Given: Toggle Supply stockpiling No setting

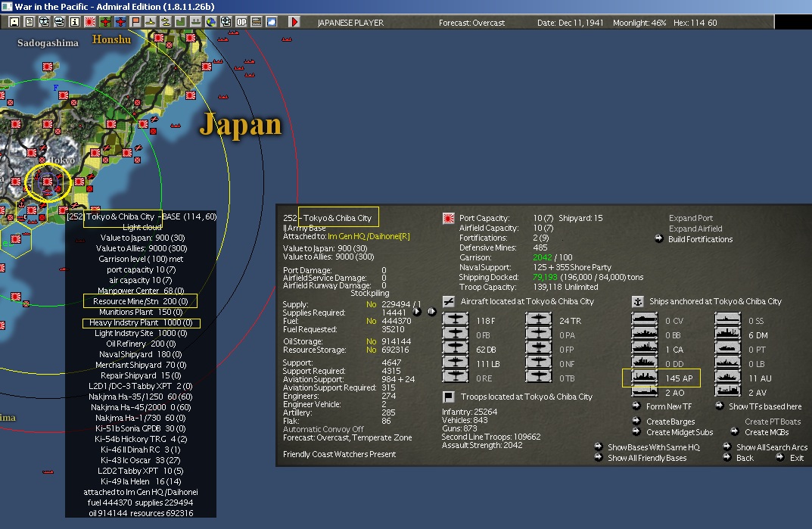Looking at the screenshot, I should click(x=371, y=304).
